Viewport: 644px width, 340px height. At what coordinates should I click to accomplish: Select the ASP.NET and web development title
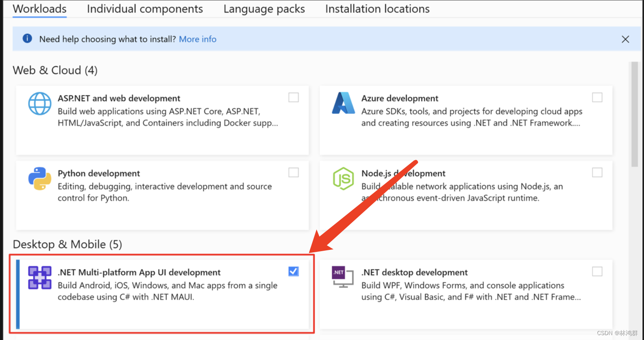click(x=119, y=98)
